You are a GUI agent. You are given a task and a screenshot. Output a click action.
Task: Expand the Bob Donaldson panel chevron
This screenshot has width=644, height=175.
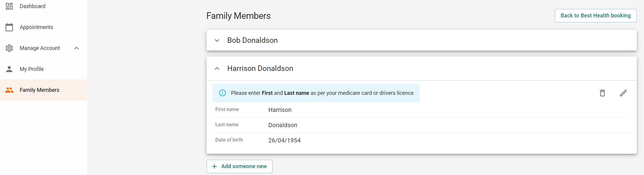point(217,40)
